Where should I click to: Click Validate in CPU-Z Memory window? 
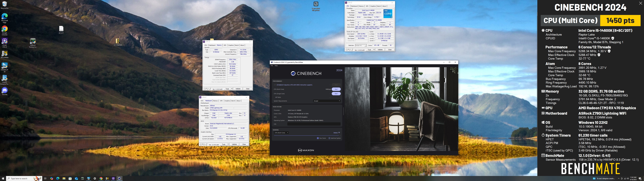click(x=238, y=89)
